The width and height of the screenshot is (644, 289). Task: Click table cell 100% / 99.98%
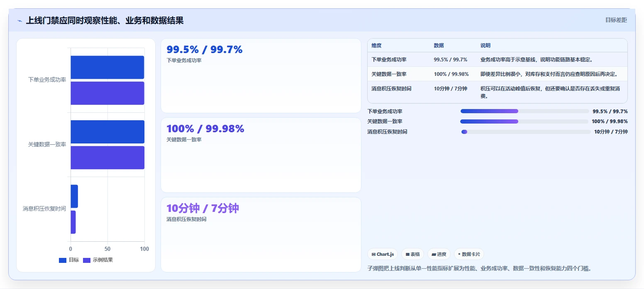pyautogui.click(x=451, y=74)
